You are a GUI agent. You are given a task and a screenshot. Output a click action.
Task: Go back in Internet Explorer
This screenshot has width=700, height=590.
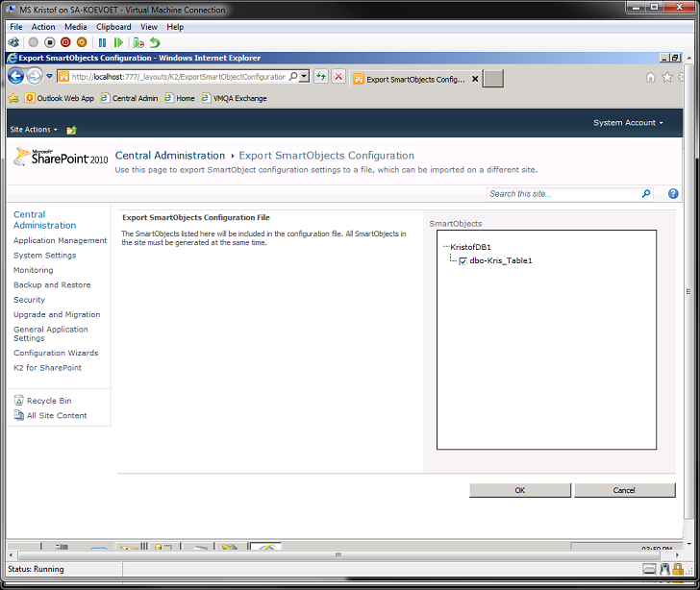[16, 76]
